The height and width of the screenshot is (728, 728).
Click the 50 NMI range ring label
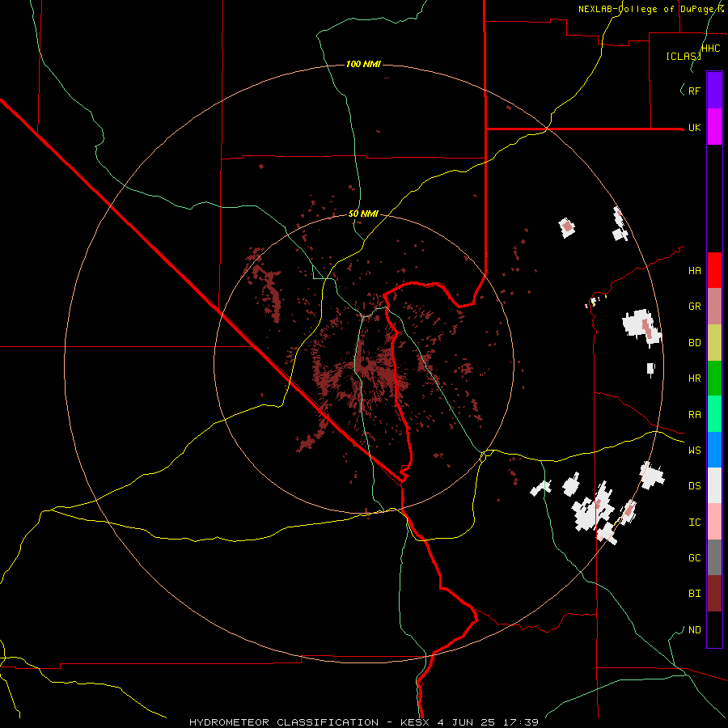pos(363,214)
